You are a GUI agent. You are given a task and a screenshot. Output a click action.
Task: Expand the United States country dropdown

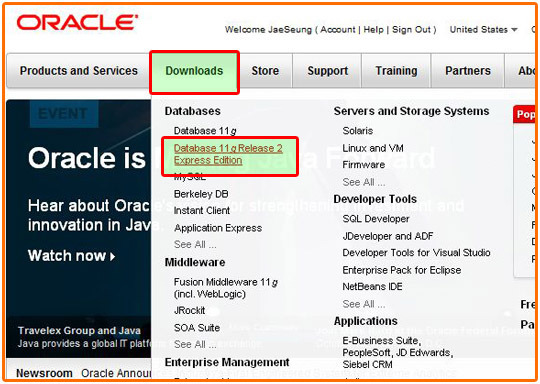click(483, 30)
